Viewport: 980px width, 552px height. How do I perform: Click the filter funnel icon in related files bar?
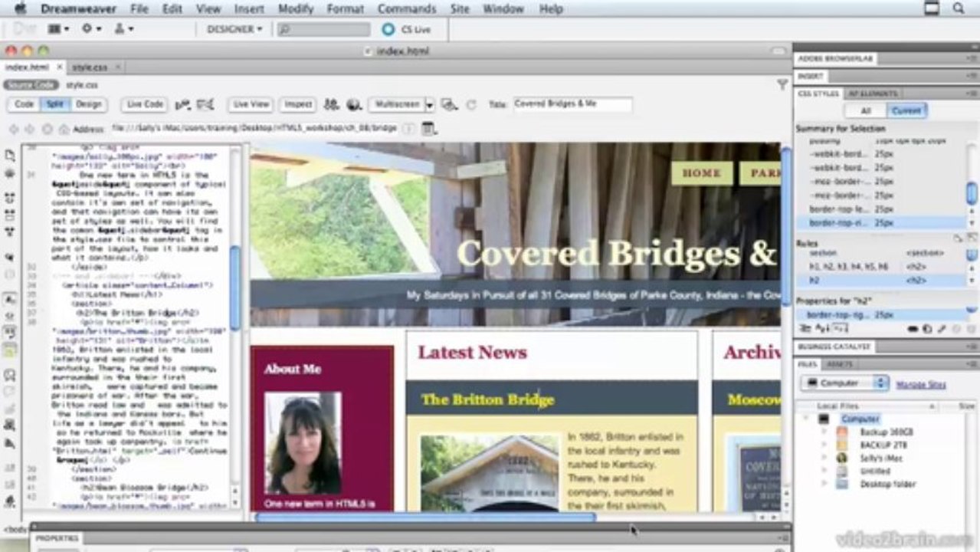(x=782, y=85)
